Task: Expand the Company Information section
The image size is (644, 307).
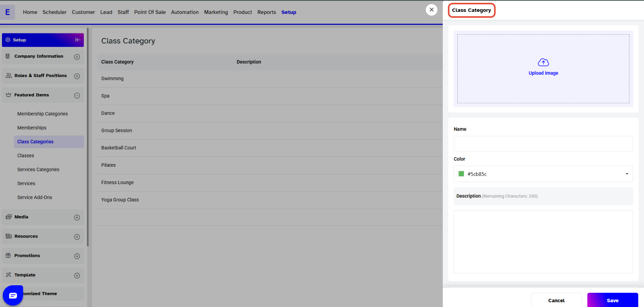Action: [x=77, y=57]
